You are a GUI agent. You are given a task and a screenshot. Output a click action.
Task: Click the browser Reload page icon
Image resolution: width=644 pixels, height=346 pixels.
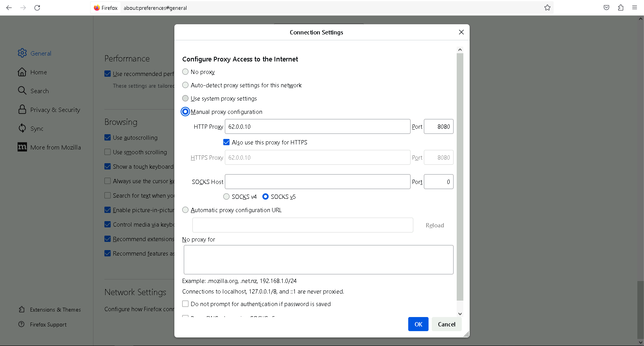(x=37, y=8)
